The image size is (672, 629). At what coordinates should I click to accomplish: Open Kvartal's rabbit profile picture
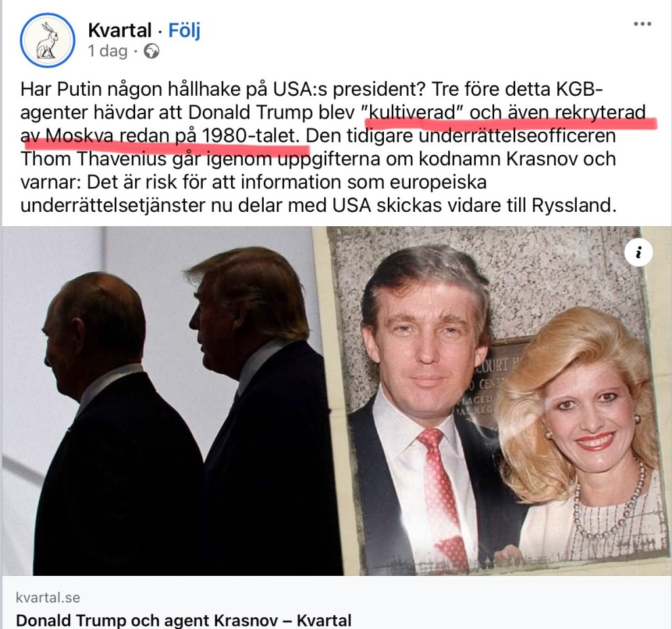47,40
